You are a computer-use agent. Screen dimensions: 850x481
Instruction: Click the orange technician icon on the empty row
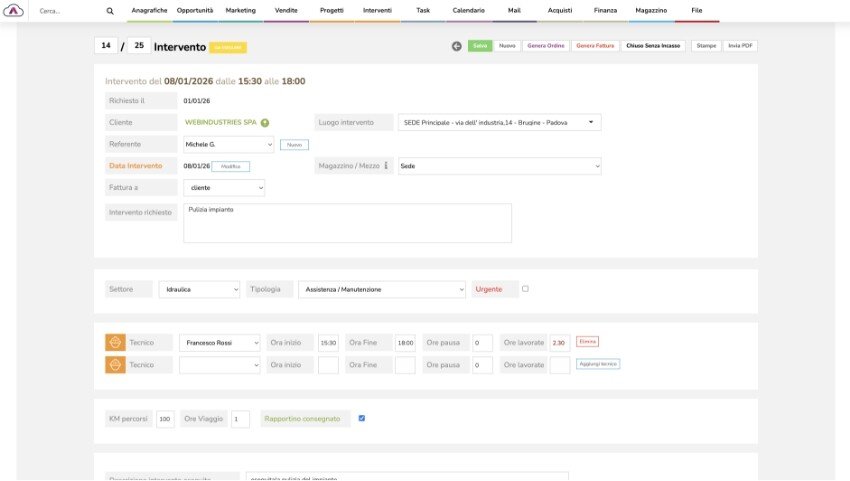(x=115, y=365)
